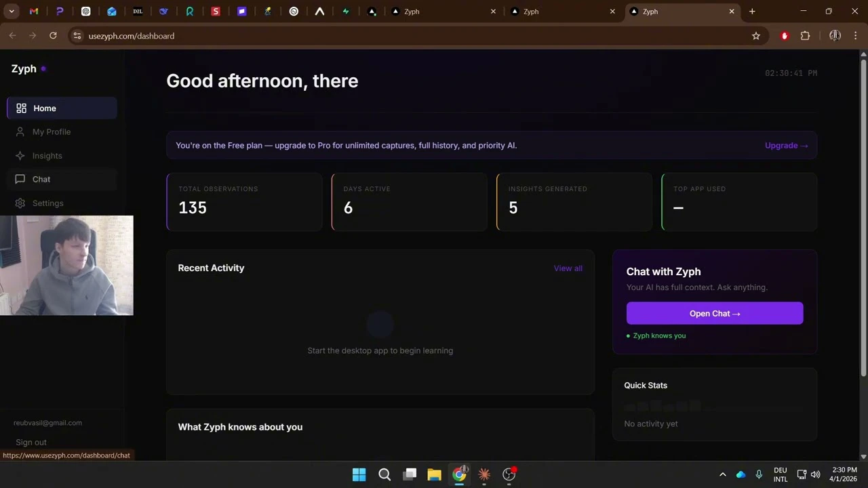The image size is (868, 488).
Task: Click the reubvasil@gmail.com account email
Action: click(47, 423)
